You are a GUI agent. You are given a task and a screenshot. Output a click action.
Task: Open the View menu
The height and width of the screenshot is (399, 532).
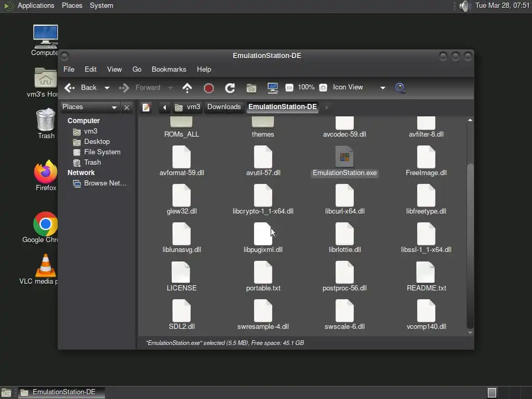coord(114,69)
